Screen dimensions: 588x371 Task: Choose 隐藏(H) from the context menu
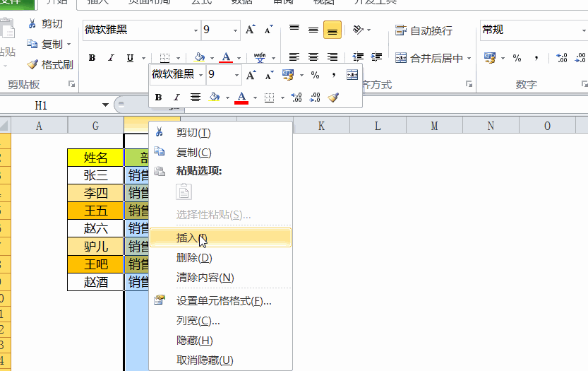[220, 341]
